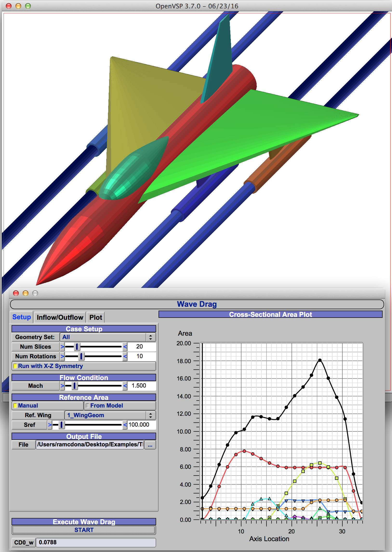Click the CD0_w result field
The height and width of the screenshot is (552, 392).
[96, 542]
